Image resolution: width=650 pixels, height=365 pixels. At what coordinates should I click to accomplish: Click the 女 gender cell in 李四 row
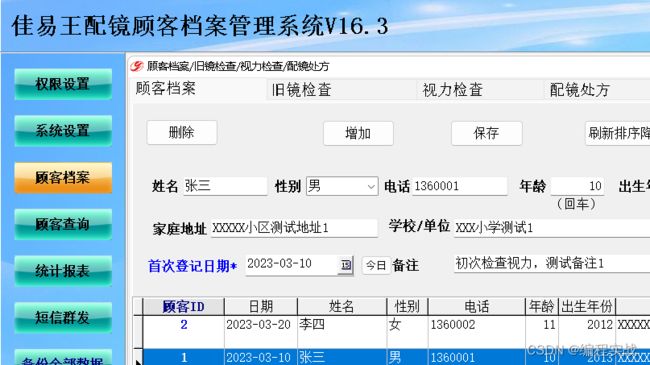(407, 331)
